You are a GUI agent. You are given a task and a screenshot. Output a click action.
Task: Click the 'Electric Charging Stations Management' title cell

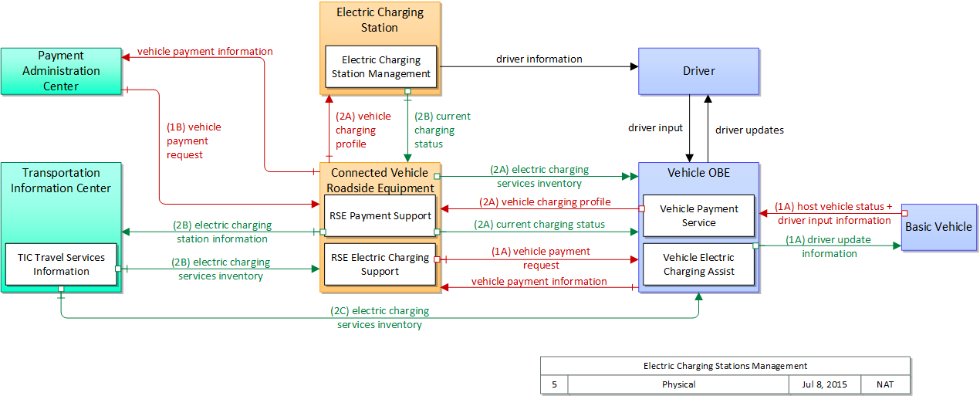(x=725, y=366)
